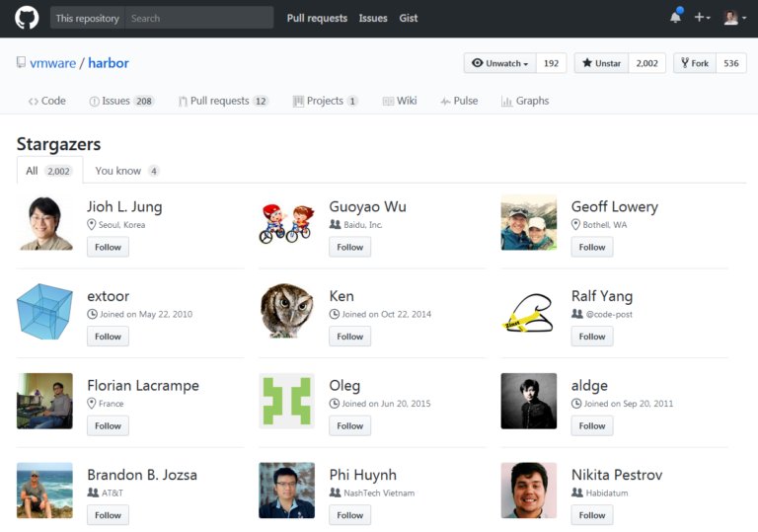Follow Ken
758x532 pixels.
(x=350, y=337)
